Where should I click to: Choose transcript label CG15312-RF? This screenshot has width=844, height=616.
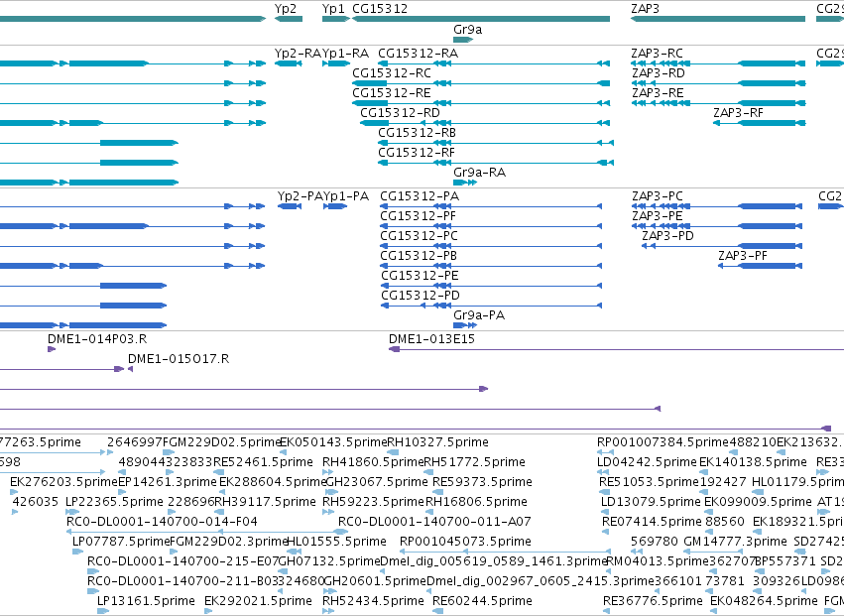point(417,153)
